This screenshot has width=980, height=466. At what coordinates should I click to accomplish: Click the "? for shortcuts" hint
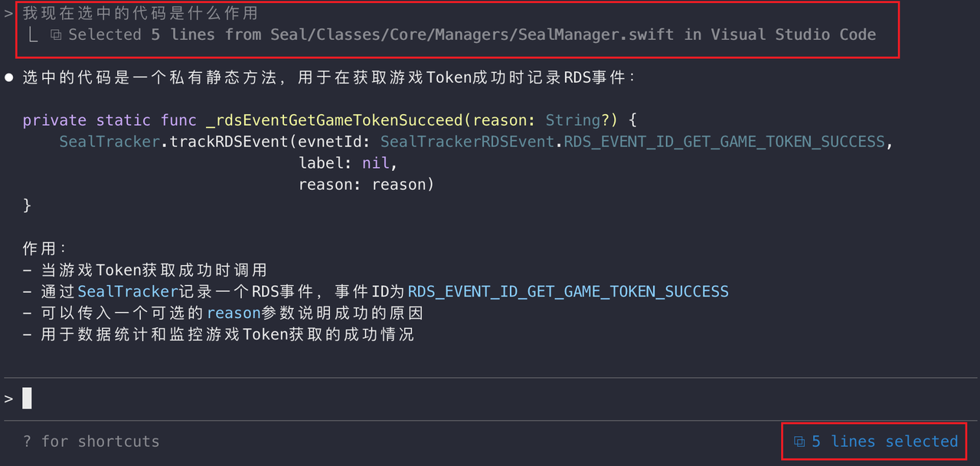click(x=91, y=441)
